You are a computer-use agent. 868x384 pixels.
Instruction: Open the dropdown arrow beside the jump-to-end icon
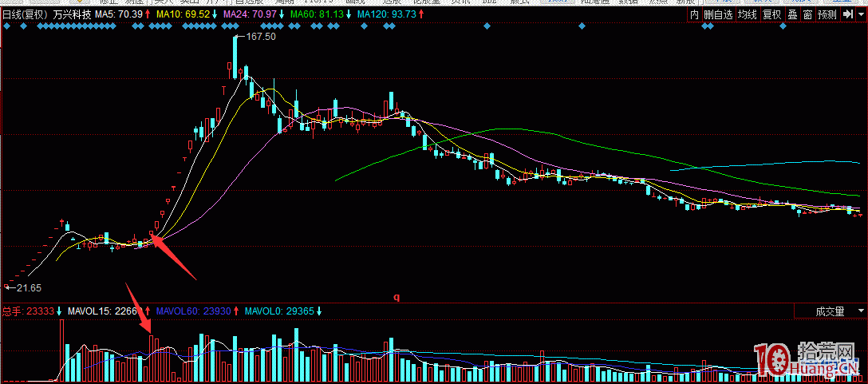pyautogui.click(x=861, y=15)
